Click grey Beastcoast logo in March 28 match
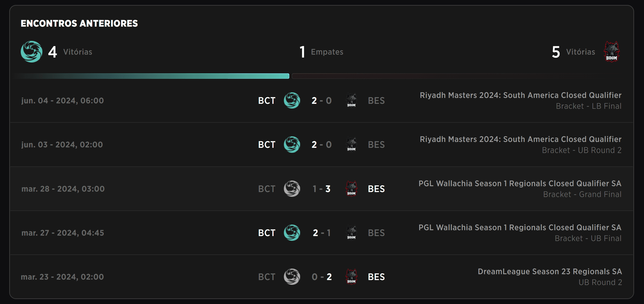The image size is (644, 304). click(292, 189)
